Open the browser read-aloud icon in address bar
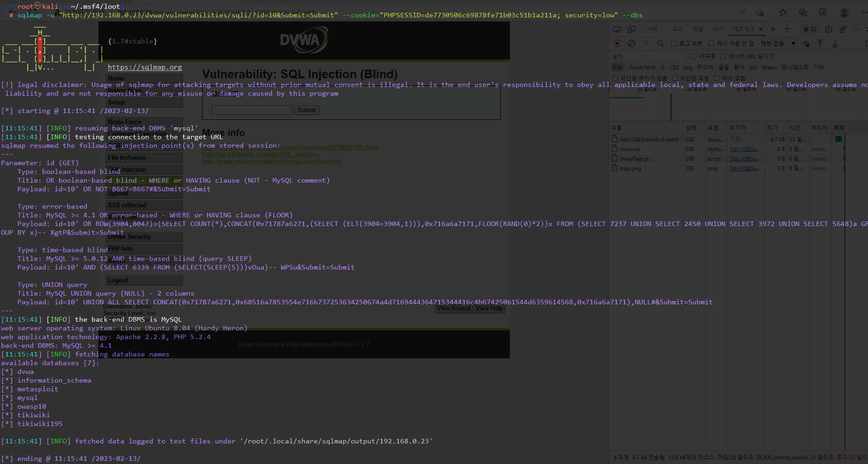This screenshot has height=464, width=868. (x=744, y=12)
